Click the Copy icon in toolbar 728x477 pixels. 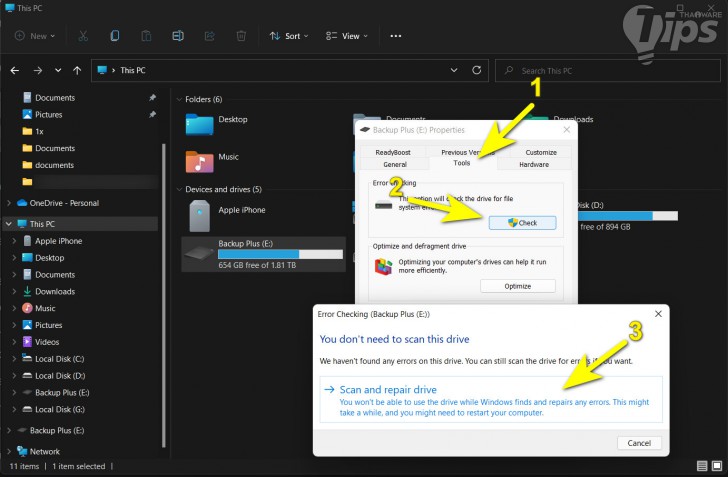point(115,36)
